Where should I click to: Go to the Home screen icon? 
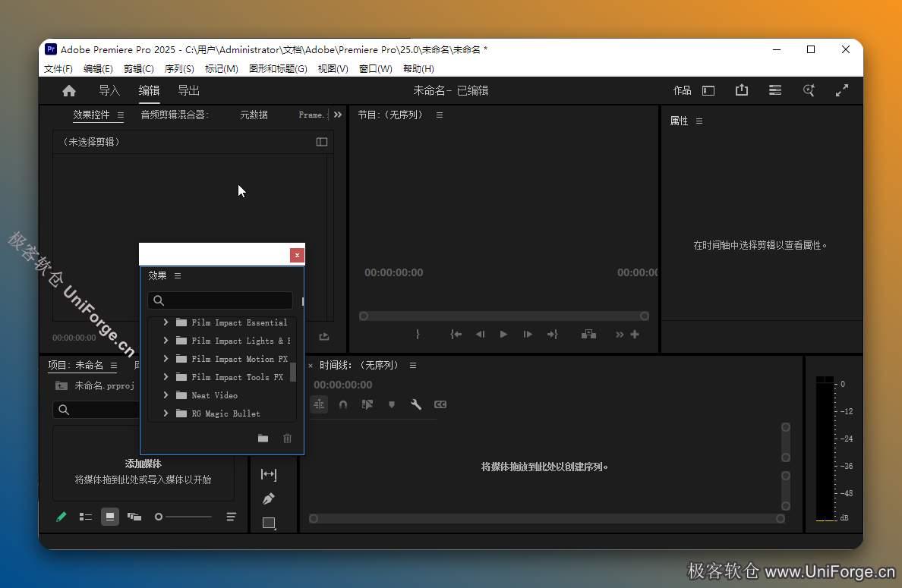[x=69, y=91]
